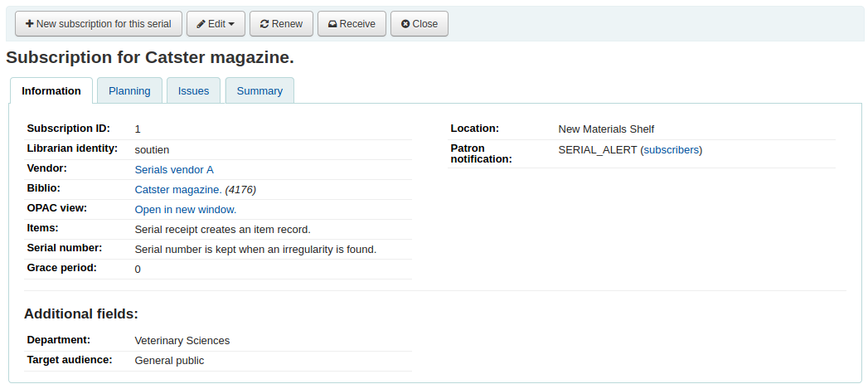Click the Renew button
This screenshot has height=384, width=868.
click(281, 24)
